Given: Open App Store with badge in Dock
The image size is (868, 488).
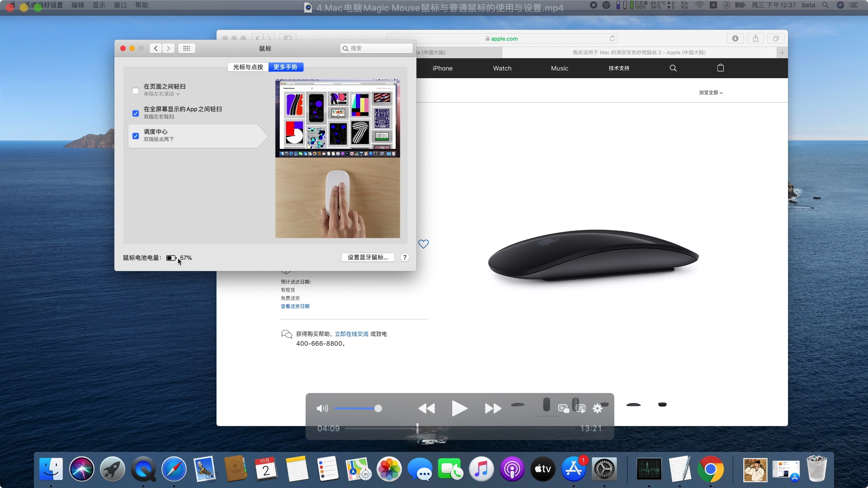Looking at the screenshot, I should click(x=573, y=469).
